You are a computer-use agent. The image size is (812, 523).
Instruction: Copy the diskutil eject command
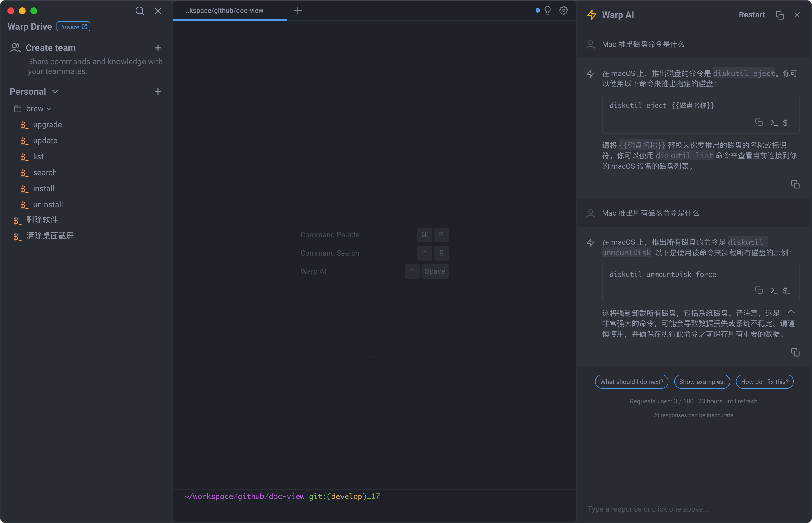coord(759,122)
